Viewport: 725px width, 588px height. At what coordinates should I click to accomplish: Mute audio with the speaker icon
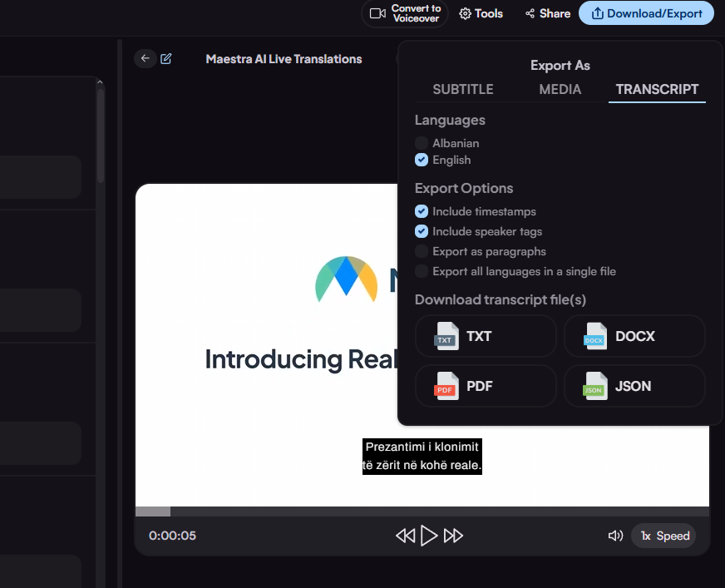[x=615, y=536]
